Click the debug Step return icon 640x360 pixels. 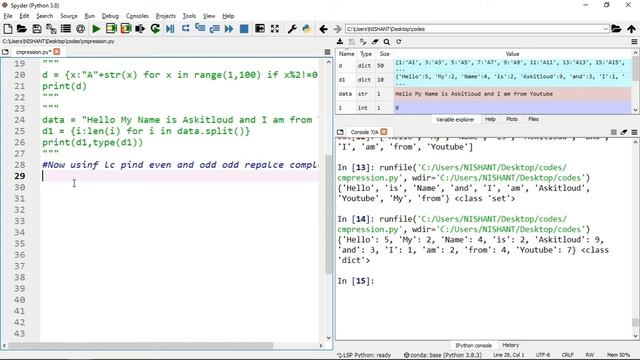pyautogui.click(x=215, y=29)
